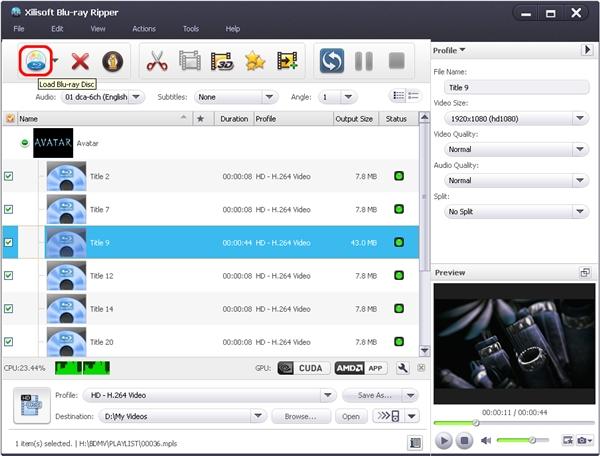Click the File Name field Title 9
The width and height of the screenshot is (600, 456).
tap(516, 88)
